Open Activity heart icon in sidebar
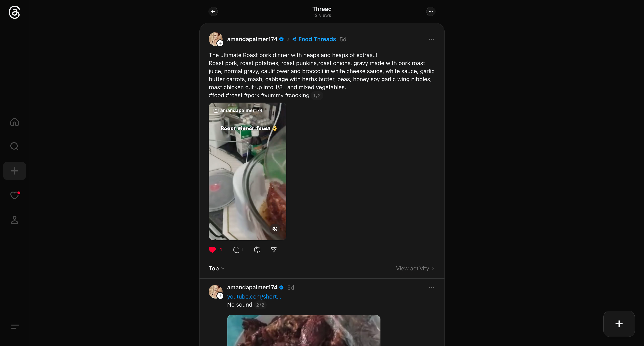The image size is (644, 346). (x=15, y=195)
